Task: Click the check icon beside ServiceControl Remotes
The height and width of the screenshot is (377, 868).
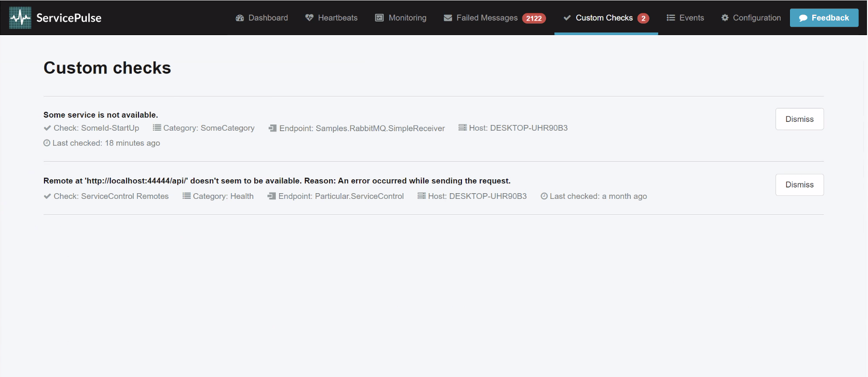Action: (48, 196)
